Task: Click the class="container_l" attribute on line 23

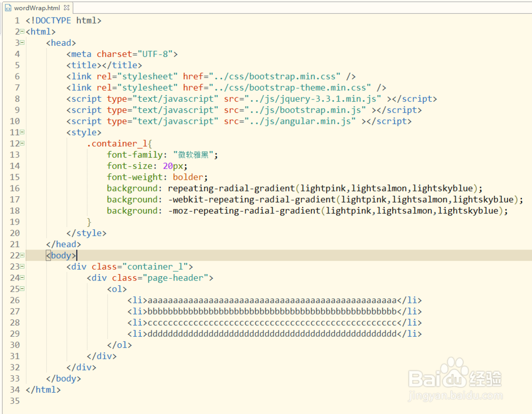Action: pyautogui.click(x=140, y=267)
